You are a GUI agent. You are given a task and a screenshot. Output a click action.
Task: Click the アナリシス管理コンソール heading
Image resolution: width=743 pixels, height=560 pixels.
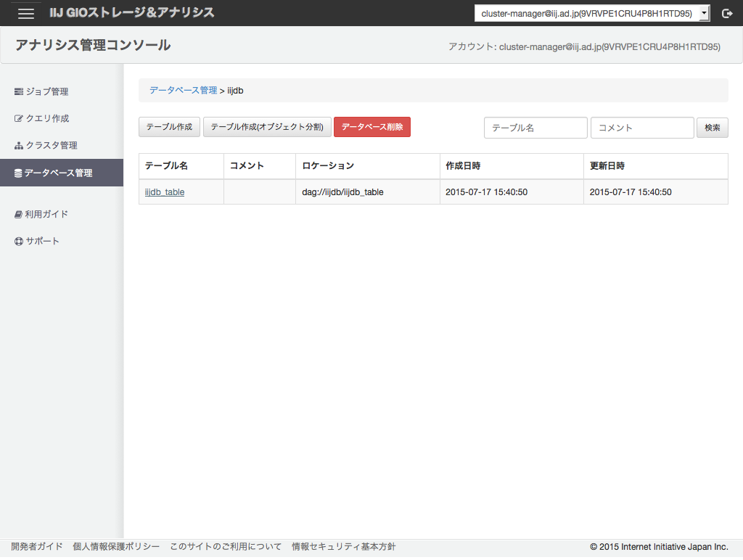click(93, 45)
